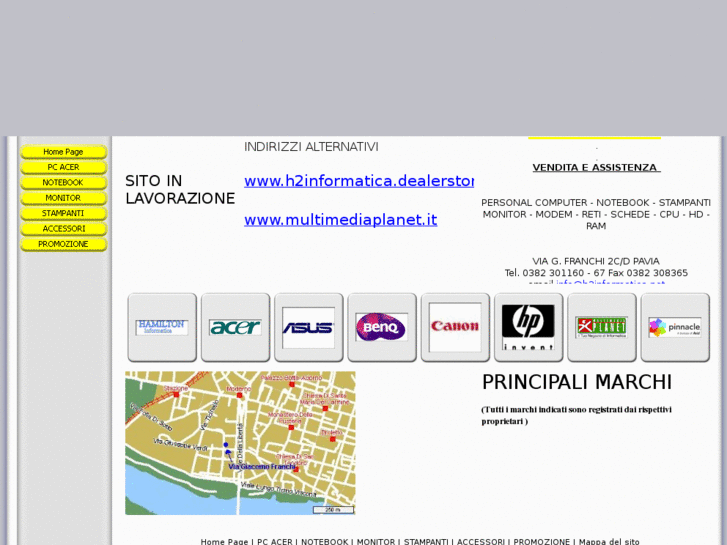Click the VIA G. FRANCHI 2C/D PAVIA address
The image size is (727, 545).
coord(596,261)
